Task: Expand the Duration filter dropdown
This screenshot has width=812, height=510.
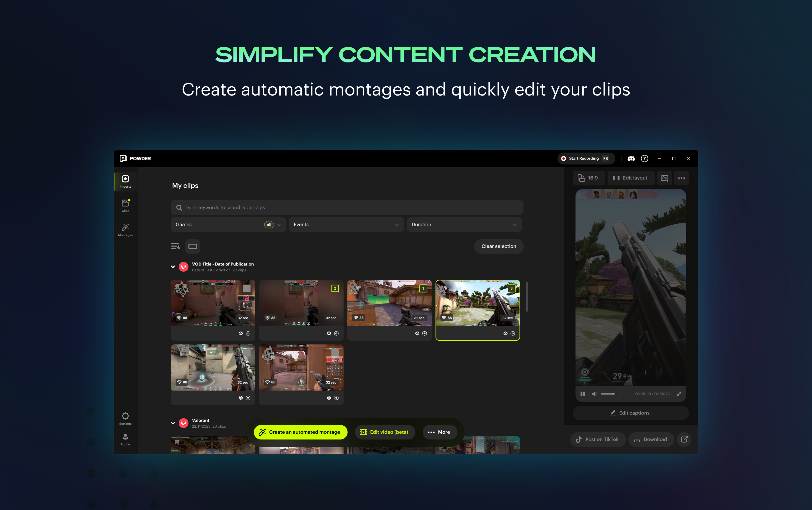Action: [x=464, y=224]
